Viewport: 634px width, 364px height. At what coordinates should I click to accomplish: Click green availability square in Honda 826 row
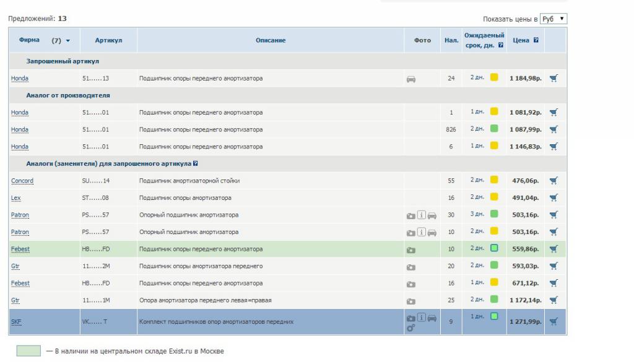[494, 129]
